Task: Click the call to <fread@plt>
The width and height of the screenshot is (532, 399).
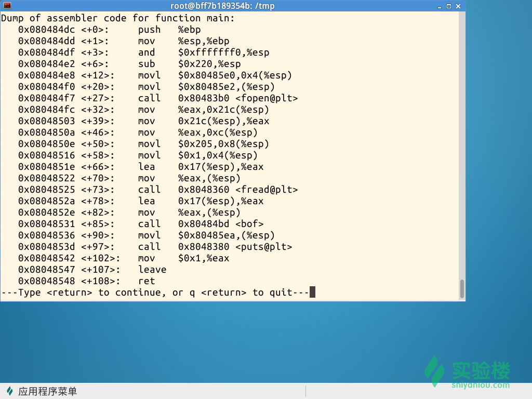Action: (158, 190)
